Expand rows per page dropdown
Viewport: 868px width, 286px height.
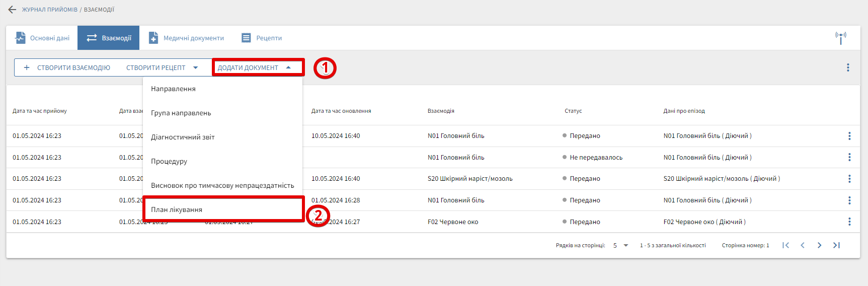point(626,246)
